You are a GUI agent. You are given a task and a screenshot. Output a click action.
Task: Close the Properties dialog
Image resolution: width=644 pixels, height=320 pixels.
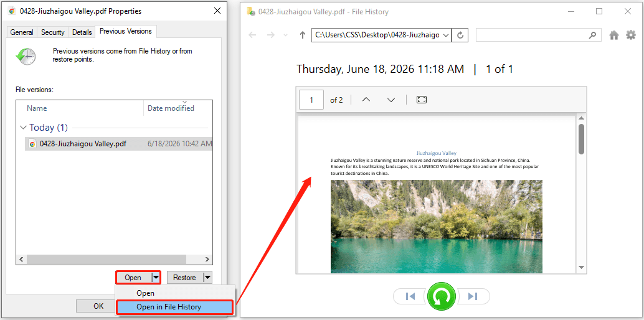pyautogui.click(x=217, y=11)
